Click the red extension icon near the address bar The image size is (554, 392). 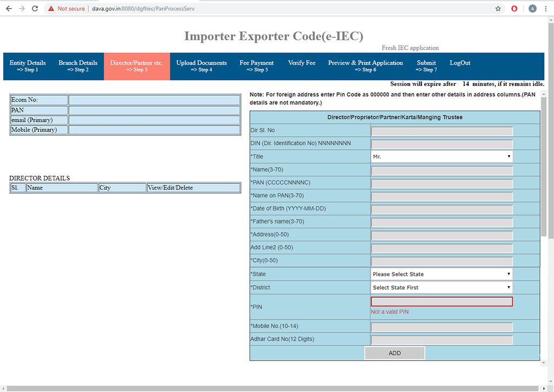[514, 8]
